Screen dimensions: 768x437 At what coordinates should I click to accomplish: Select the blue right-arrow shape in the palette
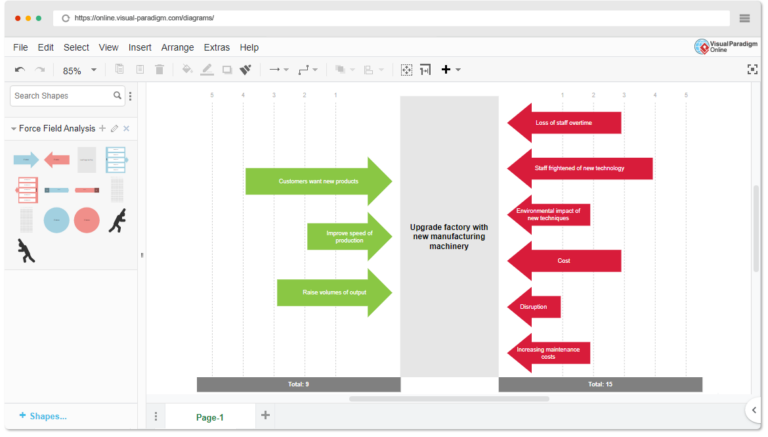click(x=26, y=159)
